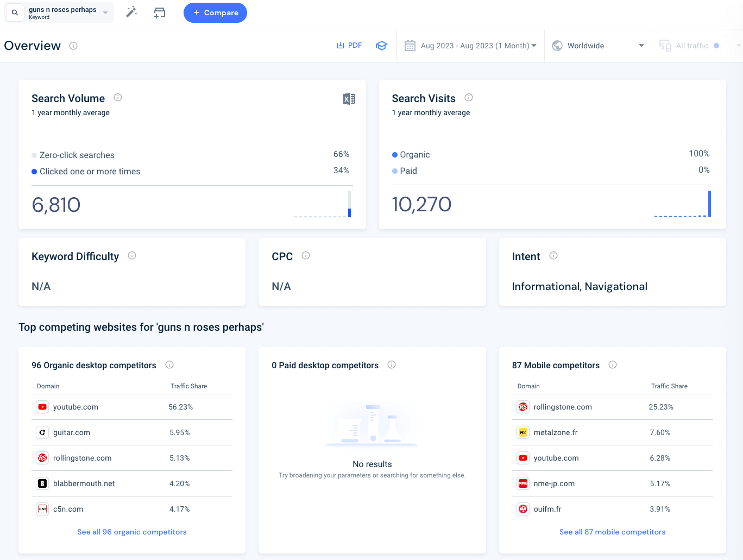Click the info icon next to Overview
This screenshot has width=743, height=560.
pos(73,46)
